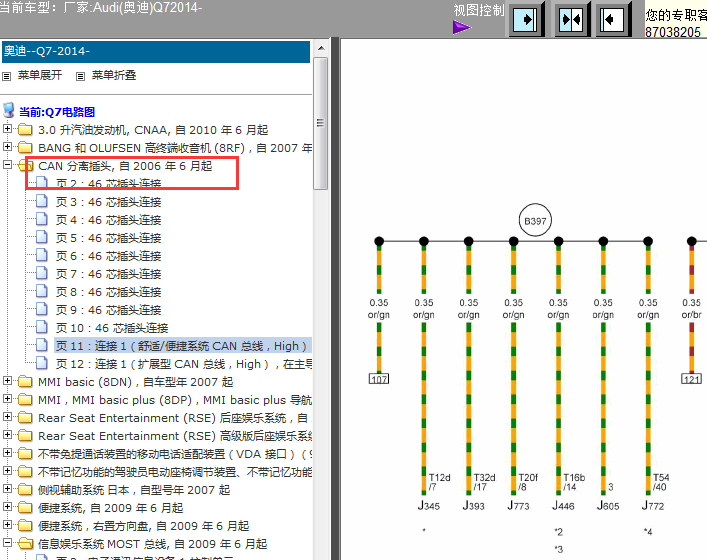Open 页 9 : 46 芯插头连接
This screenshot has height=560, width=707.
pos(108,310)
